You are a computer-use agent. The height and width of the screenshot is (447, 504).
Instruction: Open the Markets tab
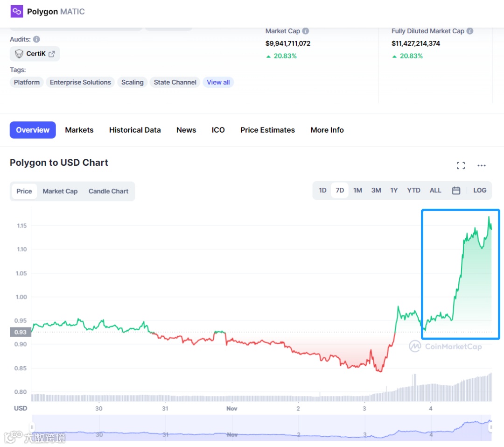(x=79, y=130)
